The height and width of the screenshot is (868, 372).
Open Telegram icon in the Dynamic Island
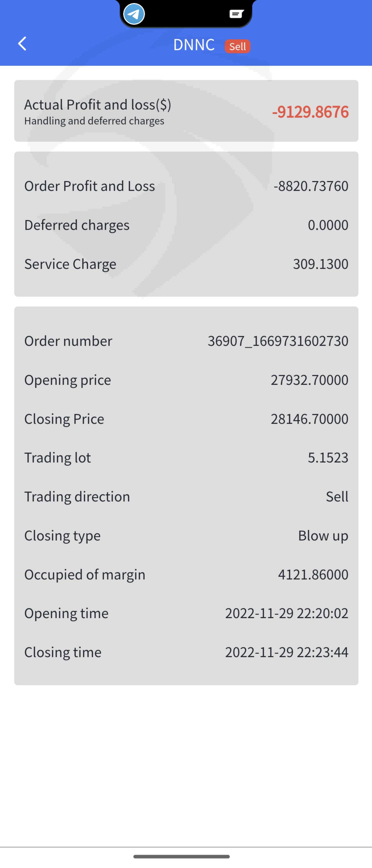tap(134, 14)
